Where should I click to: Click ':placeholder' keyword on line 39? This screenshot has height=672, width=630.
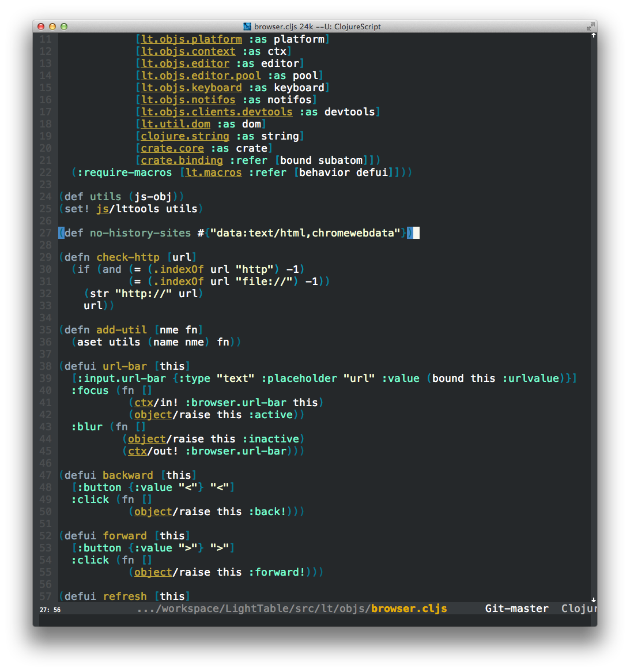pos(299,378)
